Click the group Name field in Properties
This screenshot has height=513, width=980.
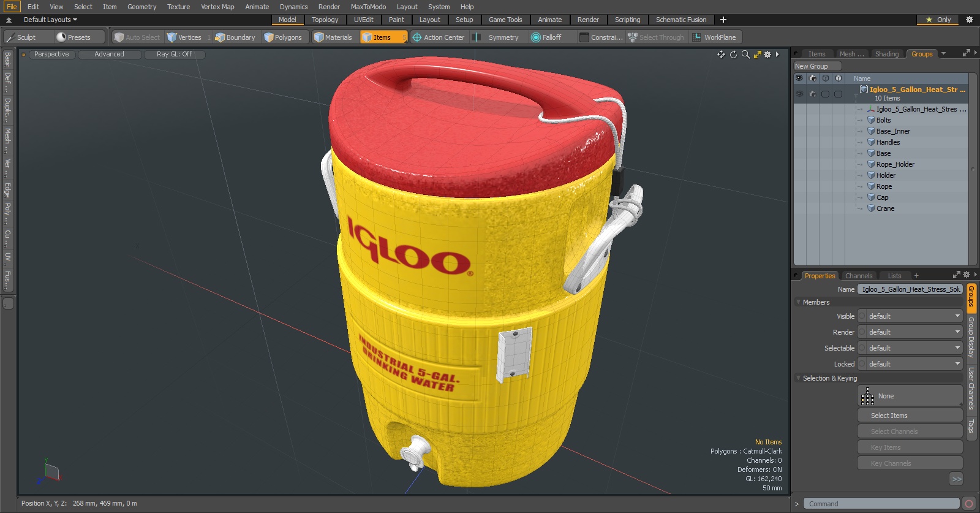tap(910, 289)
